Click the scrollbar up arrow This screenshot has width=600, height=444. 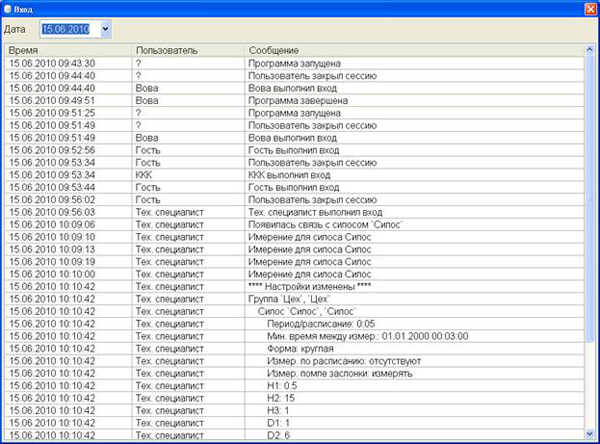click(589, 49)
